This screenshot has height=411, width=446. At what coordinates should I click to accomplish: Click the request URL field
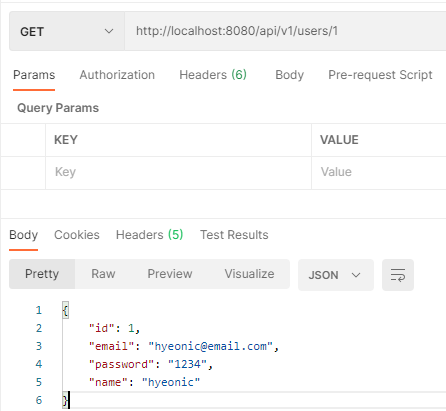pos(285,31)
